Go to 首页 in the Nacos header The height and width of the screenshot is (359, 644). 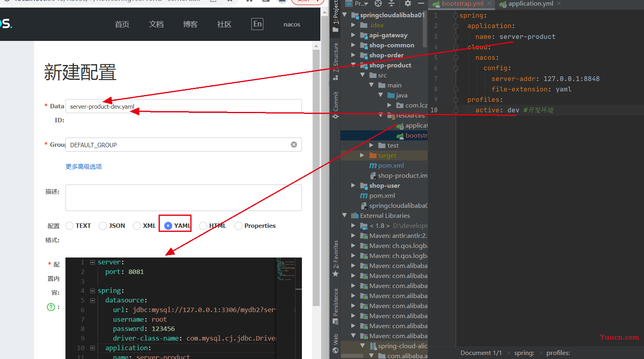pos(122,24)
